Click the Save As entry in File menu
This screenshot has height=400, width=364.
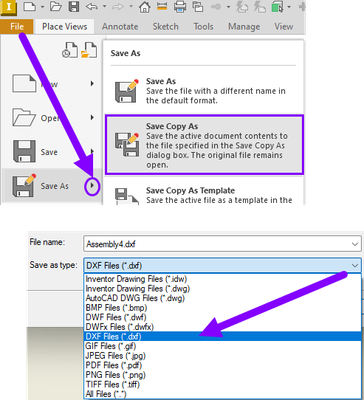click(51, 186)
